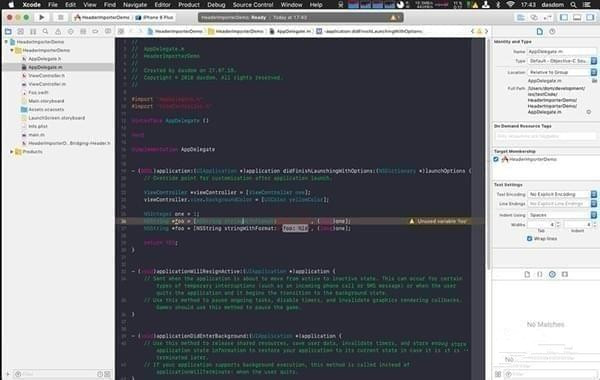The width and height of the screenshot is (600, 380).
Task: Open the Issue navigator warning icon
Action: coord(58,31)
